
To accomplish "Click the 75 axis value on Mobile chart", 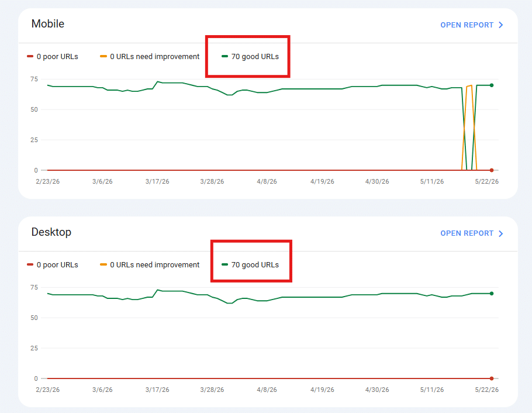I will (x=34, y=79).
